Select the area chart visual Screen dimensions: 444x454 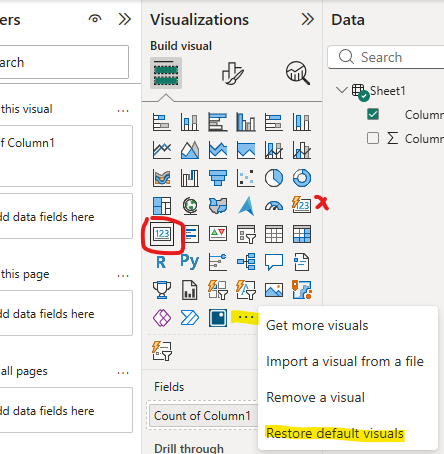(x=190, y=150)
